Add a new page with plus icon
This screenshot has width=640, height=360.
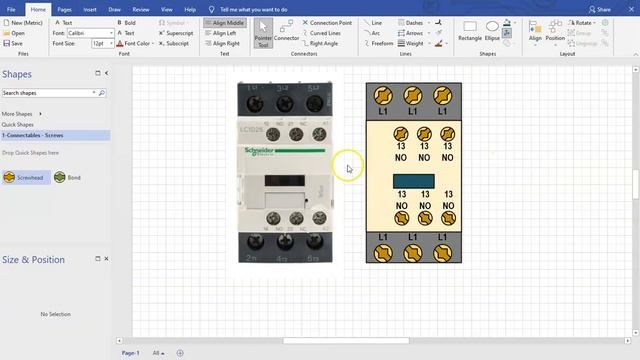tap(180, 353)
